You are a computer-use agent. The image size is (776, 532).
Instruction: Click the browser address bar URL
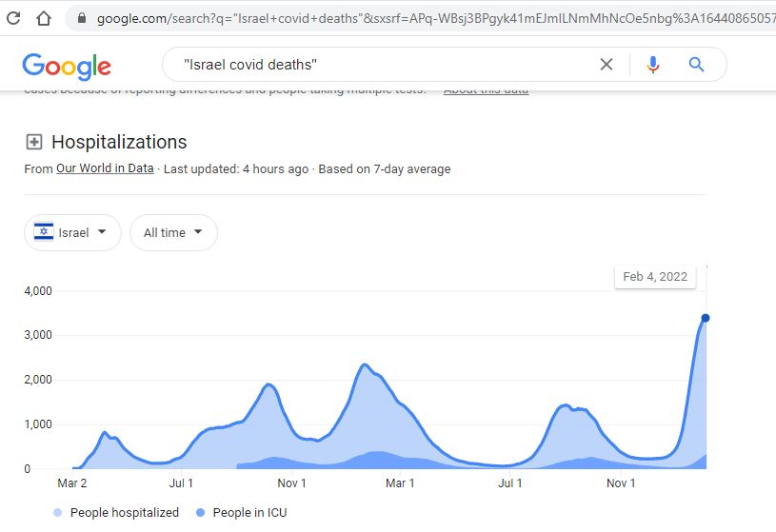point(428,18)
